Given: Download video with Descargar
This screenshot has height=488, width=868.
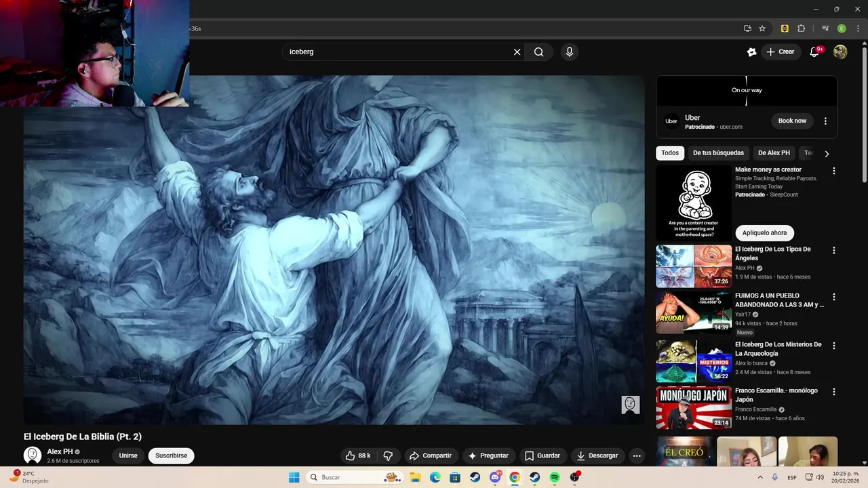Looking at the screenshot, I should pos(597,455).
